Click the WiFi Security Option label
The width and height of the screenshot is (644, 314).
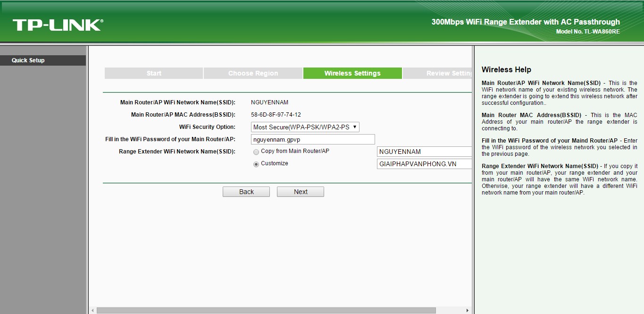coord(207,127)
